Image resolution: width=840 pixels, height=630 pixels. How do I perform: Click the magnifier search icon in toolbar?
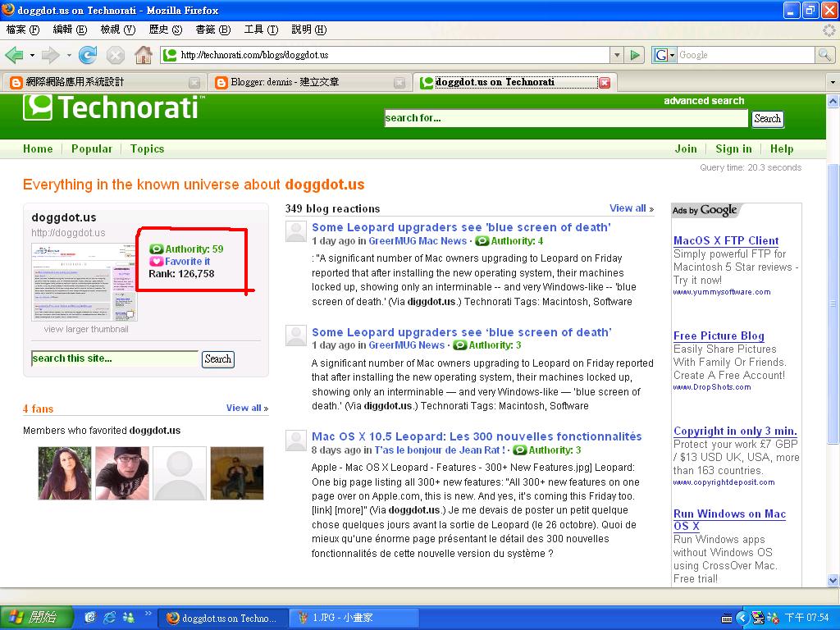pos(824,55)
